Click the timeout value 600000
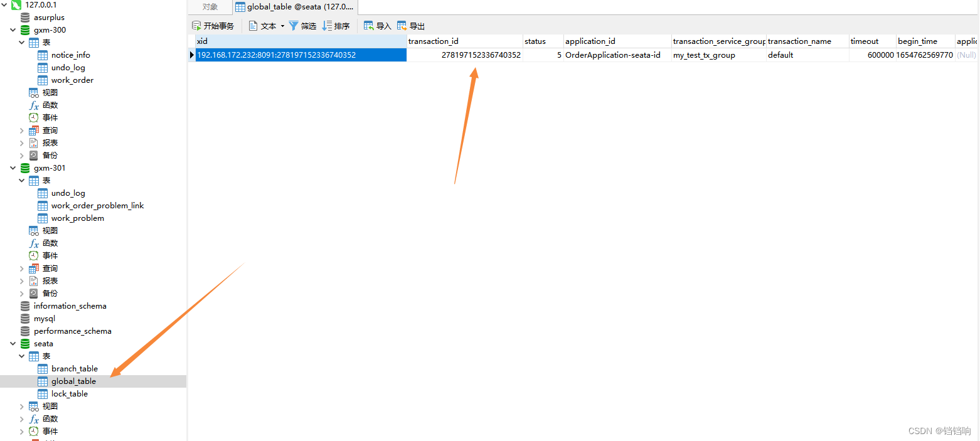 873,55
